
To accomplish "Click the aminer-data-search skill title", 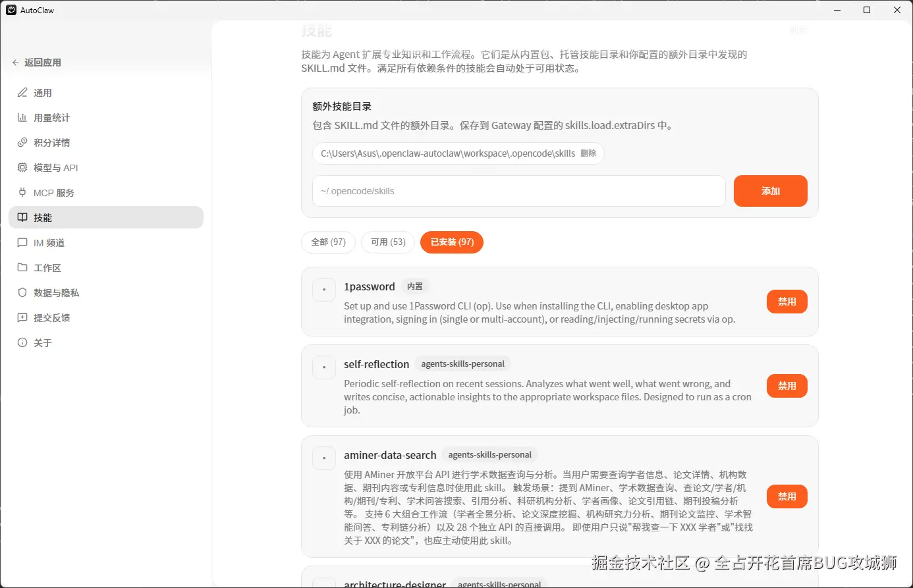I will tap(390, 455).
